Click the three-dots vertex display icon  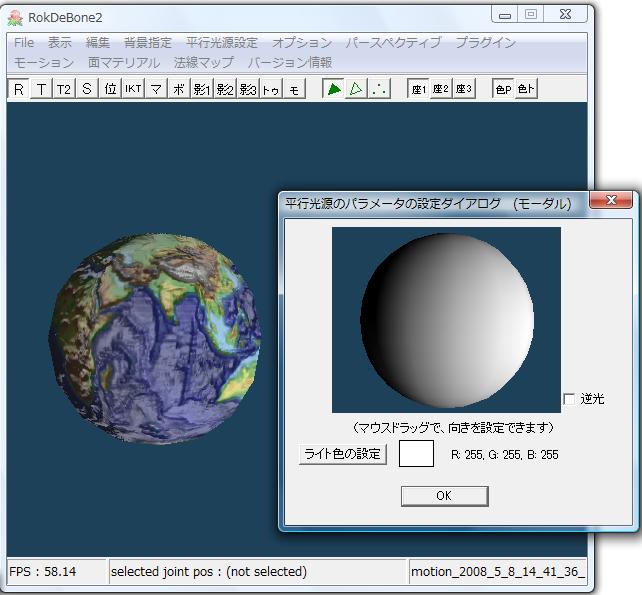pos(379,89)
